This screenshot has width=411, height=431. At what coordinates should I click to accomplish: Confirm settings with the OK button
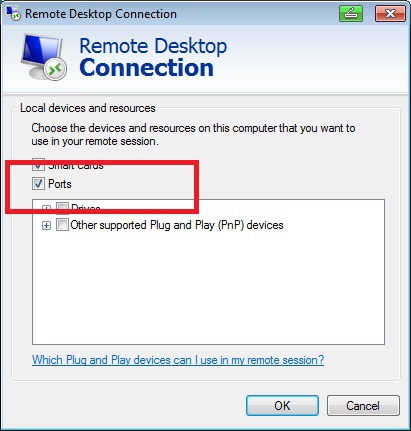282,405
